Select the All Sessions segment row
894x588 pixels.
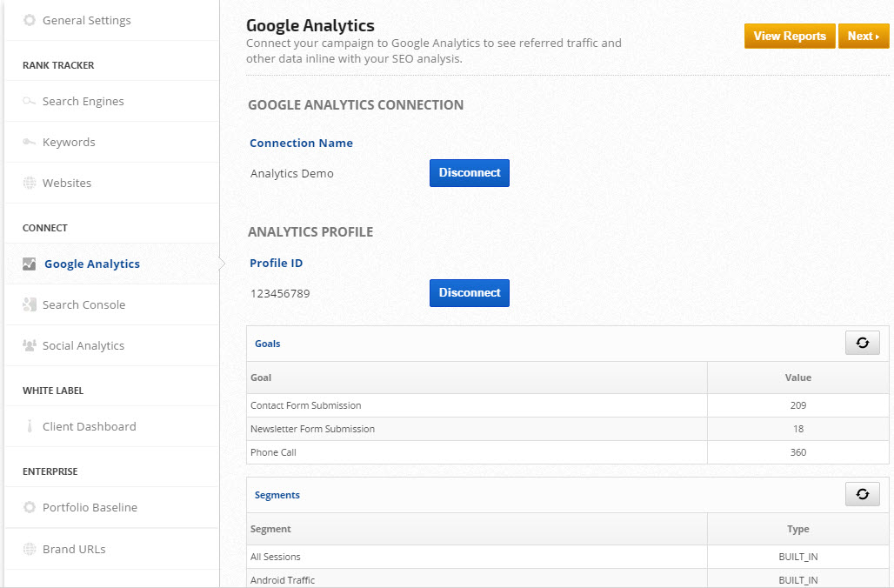pos(276,557)
